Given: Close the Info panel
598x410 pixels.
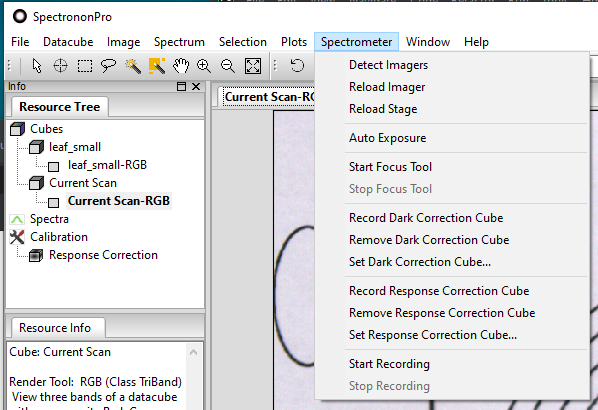Looking at the screenshot, I should pos(196,87).
